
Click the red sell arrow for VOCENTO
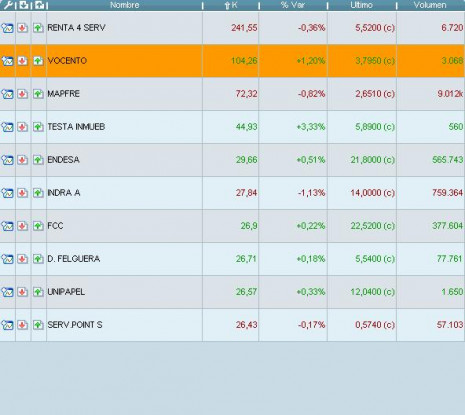[x=23, y=61]
